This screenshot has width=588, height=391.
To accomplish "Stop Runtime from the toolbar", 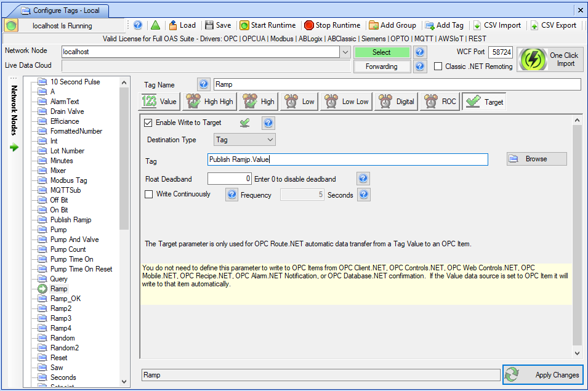I will point(332,25).
